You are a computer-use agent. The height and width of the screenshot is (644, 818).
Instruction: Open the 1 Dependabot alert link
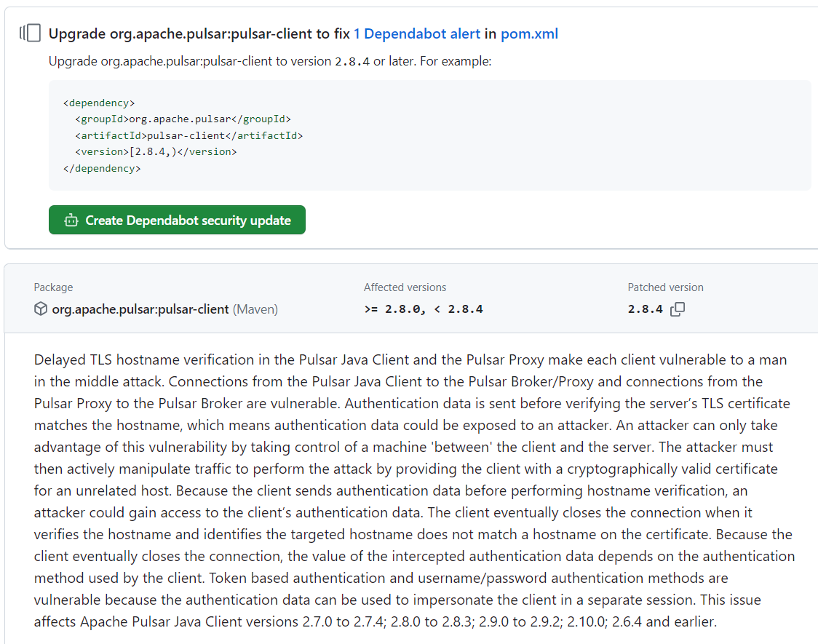(x=417, y=33)
